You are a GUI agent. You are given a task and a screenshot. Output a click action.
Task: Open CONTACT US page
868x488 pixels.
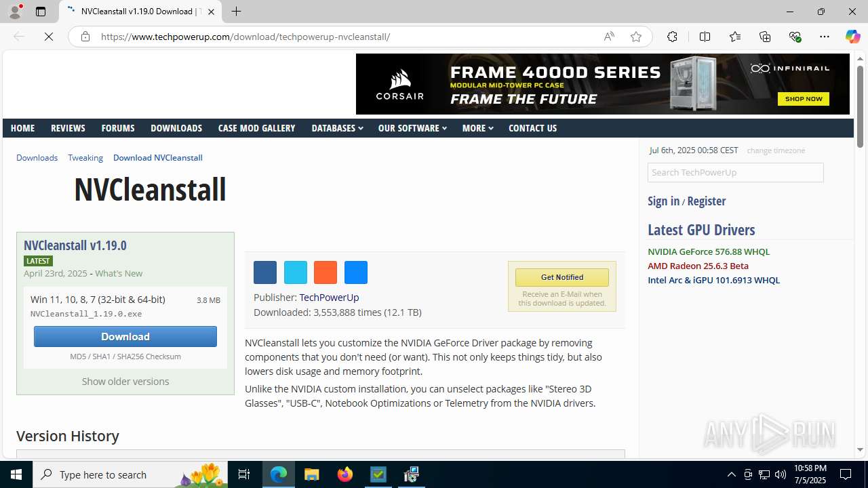[532, 128]
